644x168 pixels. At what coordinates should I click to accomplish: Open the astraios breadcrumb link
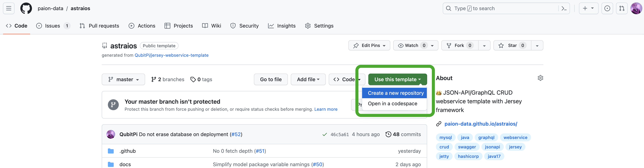tap(80, 9)
